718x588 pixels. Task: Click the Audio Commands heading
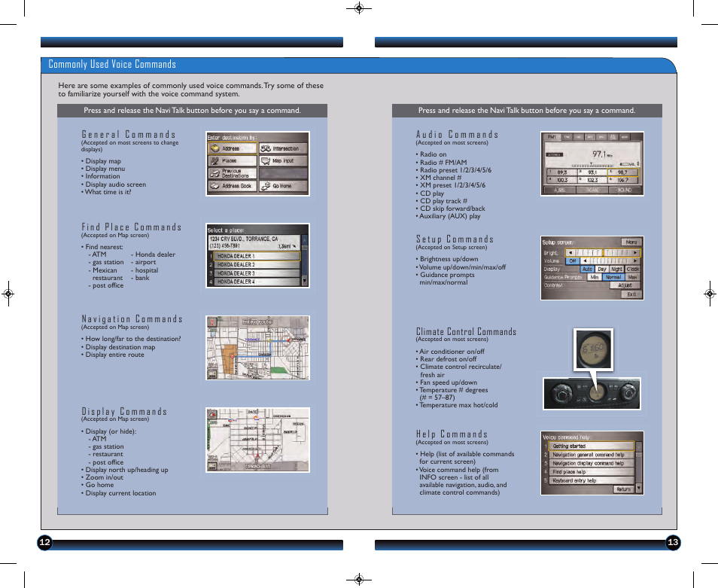click(x=457, y=134)
